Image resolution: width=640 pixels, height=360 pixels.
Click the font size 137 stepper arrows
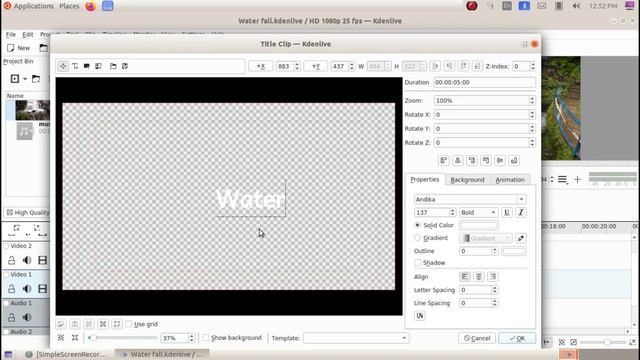click(x=452, y=213)
